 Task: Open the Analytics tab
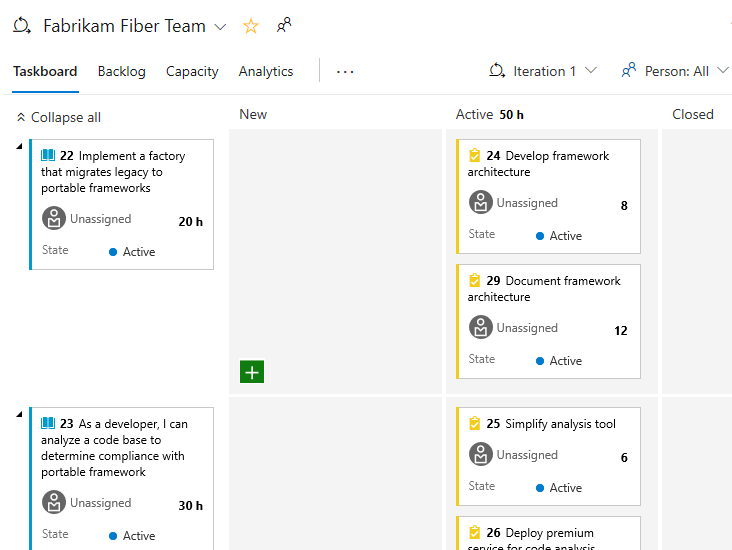point(266,71)
